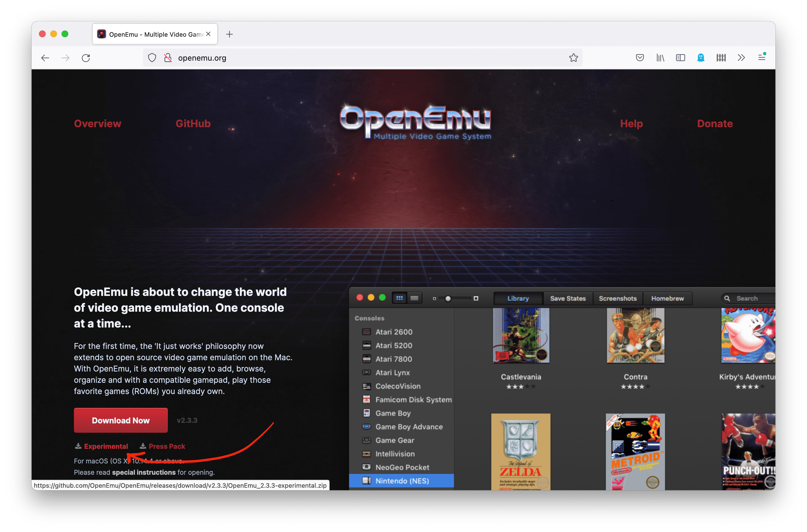Open the Legend of Zelda cover
Image resolution: width=807 pixels, height=532 pixels.
pyautogui.click(x=521, y=451)
